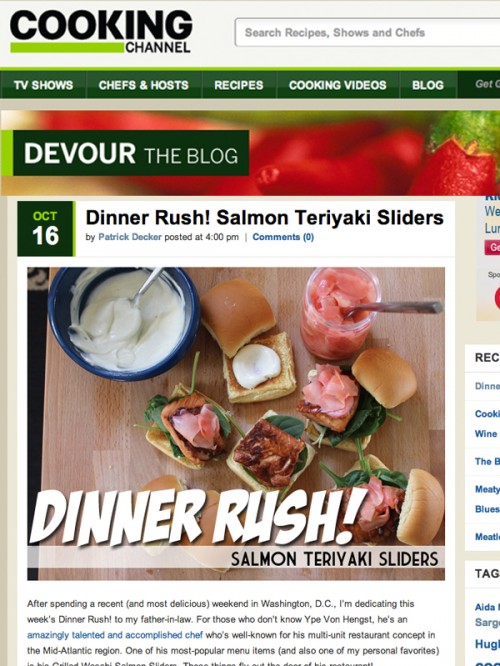
Task: View author Patrick Decker's profile
Action: (130, 237)
